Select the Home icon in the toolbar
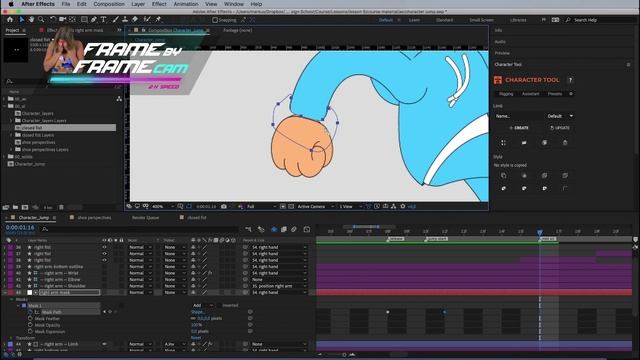The width and height of the screenshot is (640, 360). 10,20
